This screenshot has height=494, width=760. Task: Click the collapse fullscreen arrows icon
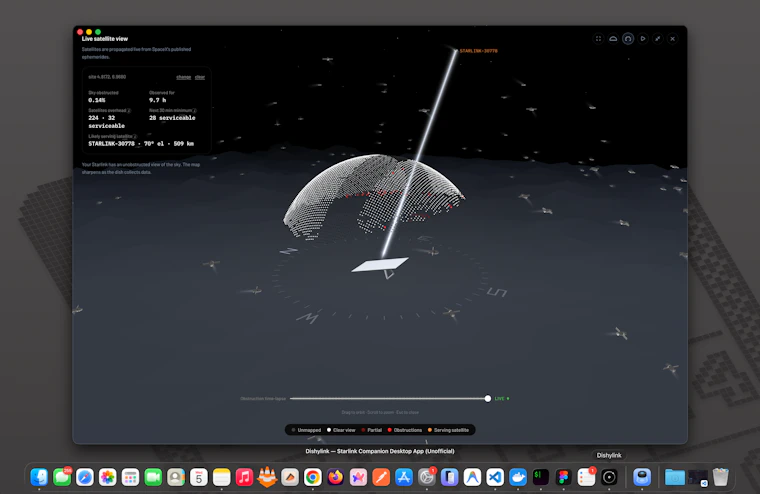(658, 39)
